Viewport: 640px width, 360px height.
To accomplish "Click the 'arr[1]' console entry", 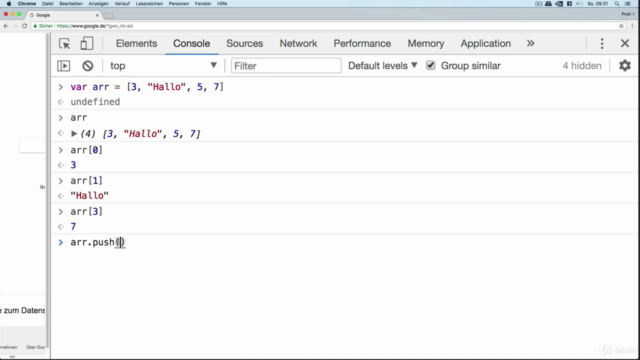I will click(87, 181).
